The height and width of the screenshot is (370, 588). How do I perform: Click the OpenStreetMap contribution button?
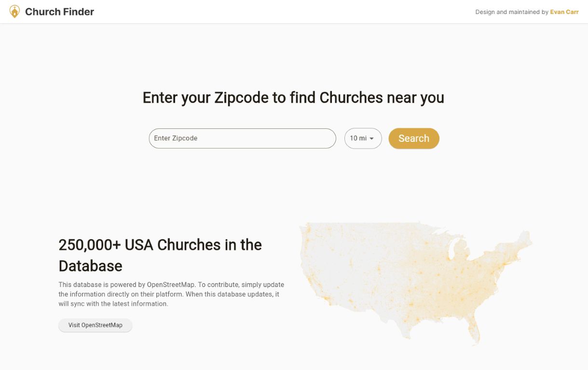(x=95, y=325)
